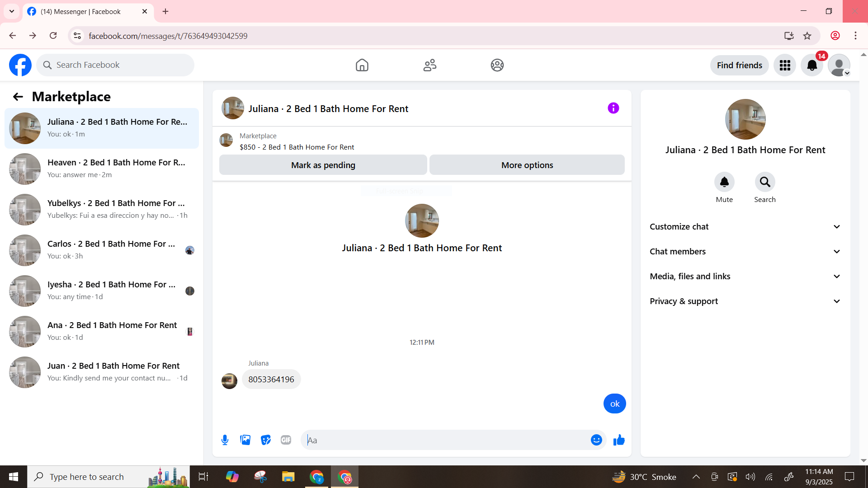Click the browser address bar URL

(x=168, y=36)
